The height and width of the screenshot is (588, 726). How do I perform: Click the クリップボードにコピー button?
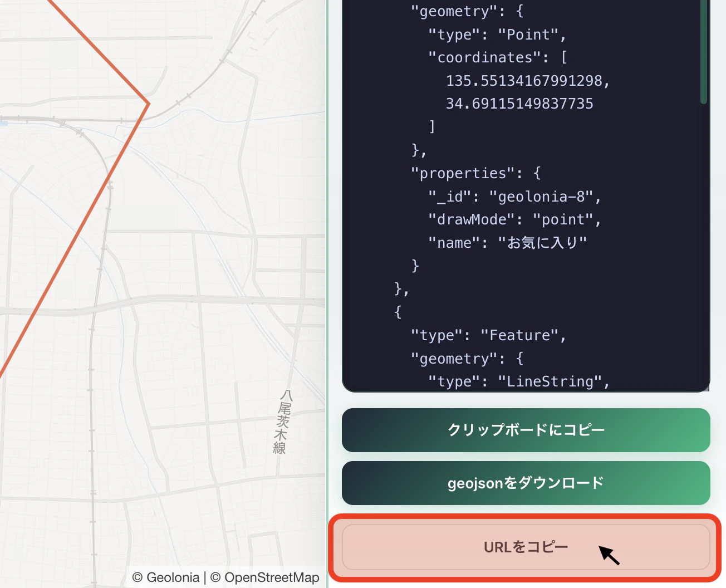tap(526, 430)
